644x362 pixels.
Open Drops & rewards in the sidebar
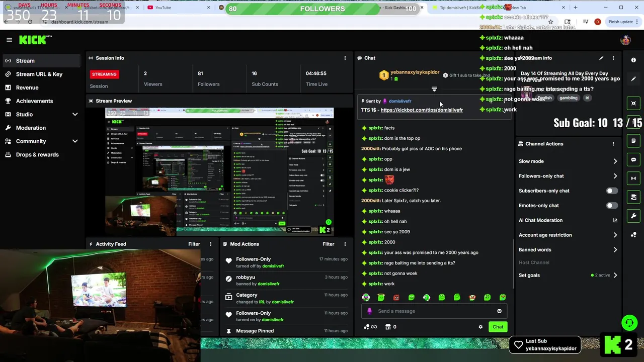(x=40, y=154)
